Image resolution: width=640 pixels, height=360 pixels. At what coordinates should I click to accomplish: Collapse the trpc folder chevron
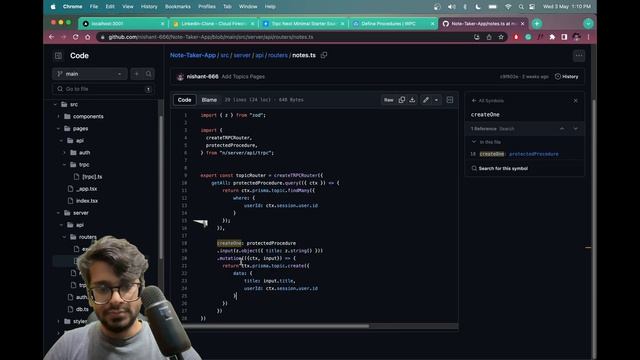click(x=64, y=164)
